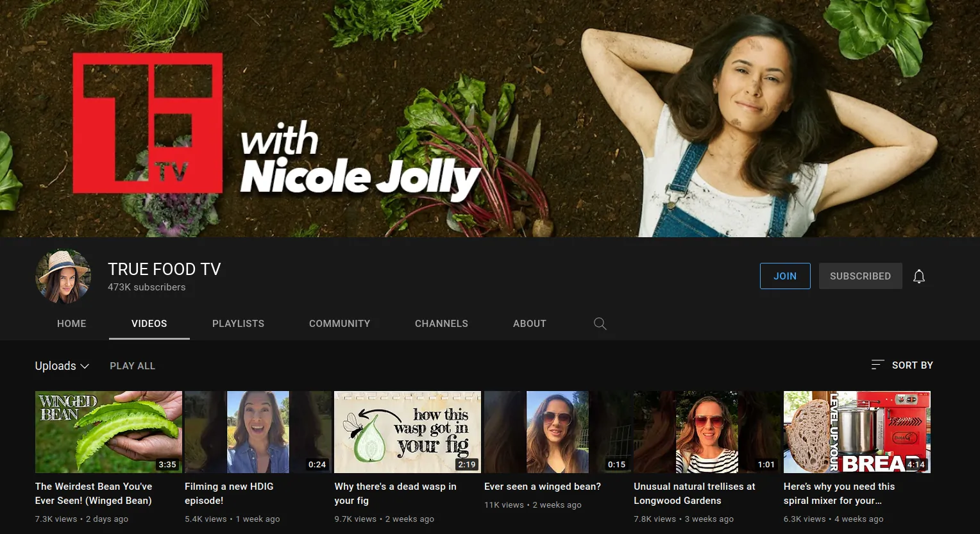Click 'Filming a new HDIG episode!' title

pos(229,493)
